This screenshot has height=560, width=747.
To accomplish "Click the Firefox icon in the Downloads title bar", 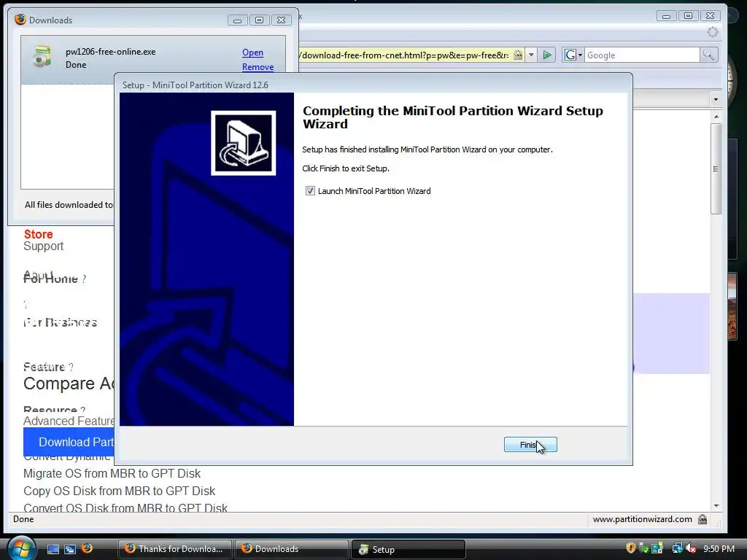I will coord(20,19).
